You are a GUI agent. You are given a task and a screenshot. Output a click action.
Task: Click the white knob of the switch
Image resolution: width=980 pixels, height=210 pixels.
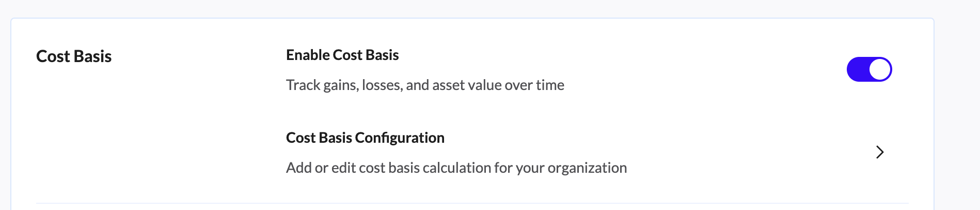pyautogui.click(x=880, y=69)
